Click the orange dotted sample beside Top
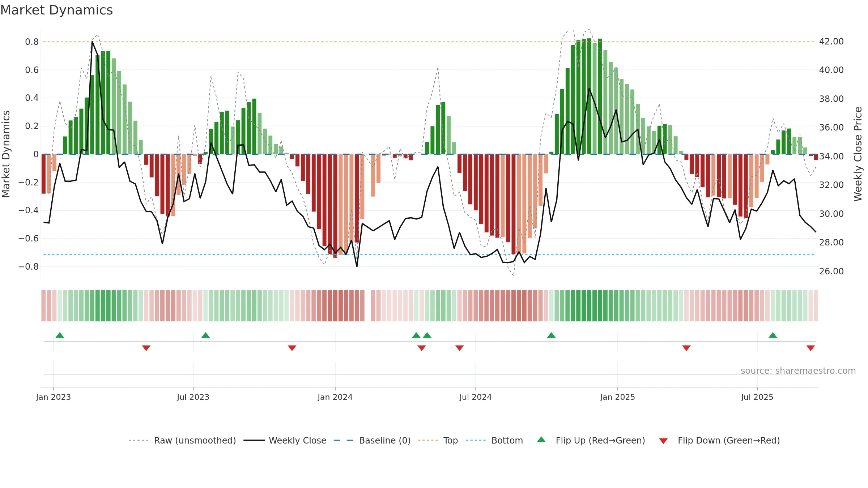 [x=428, y=440]
